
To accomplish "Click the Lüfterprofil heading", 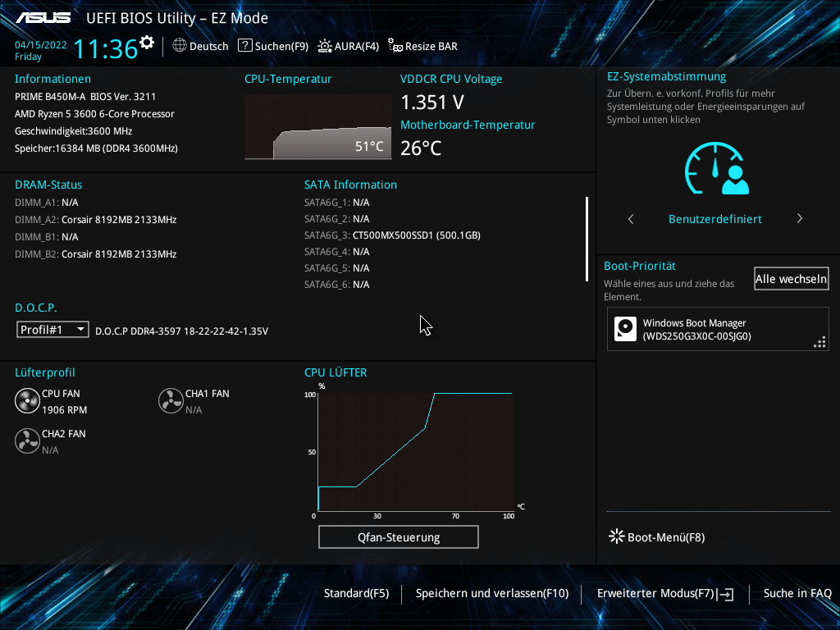I will [45, 372].
